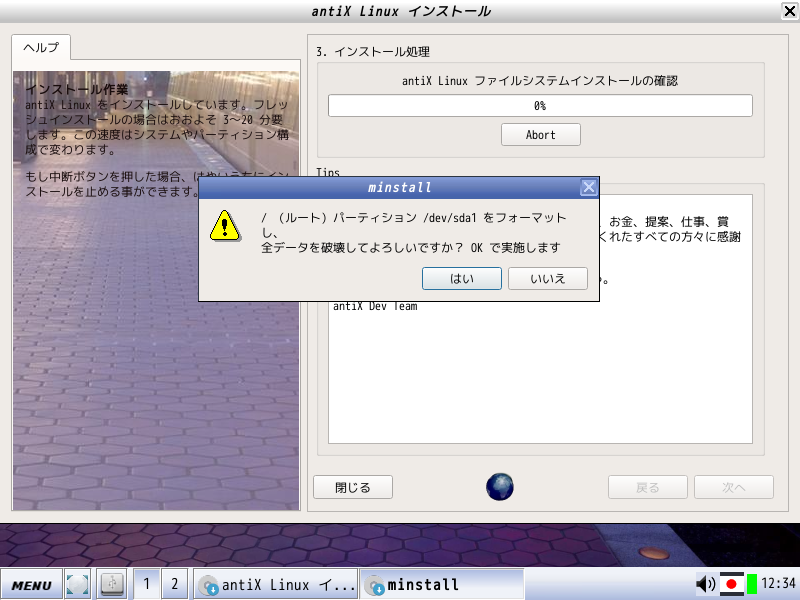Click the 'antiX Dev Team' text
800x600 pixels.
pos(375,306)
